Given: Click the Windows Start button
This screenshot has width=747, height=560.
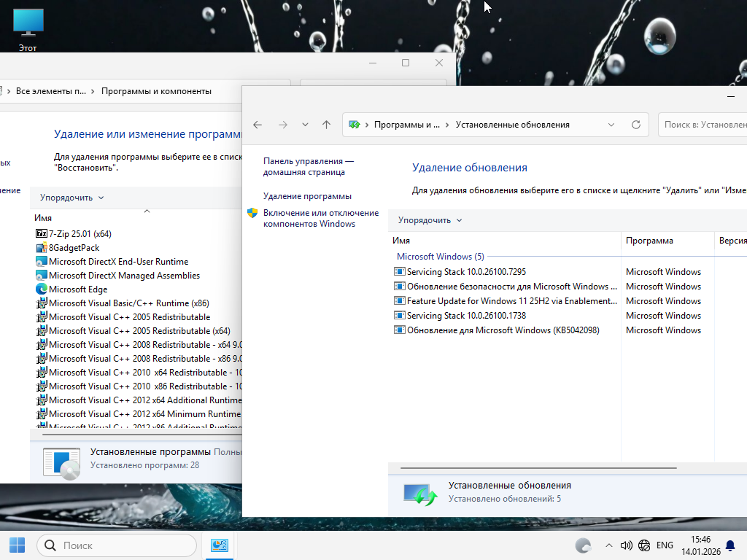Looking at the screenshot, I should tap(17, 545).
